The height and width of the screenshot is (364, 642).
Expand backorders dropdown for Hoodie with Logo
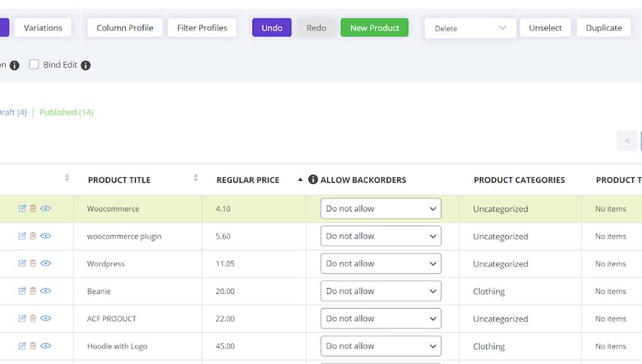(x=381, y=346)
